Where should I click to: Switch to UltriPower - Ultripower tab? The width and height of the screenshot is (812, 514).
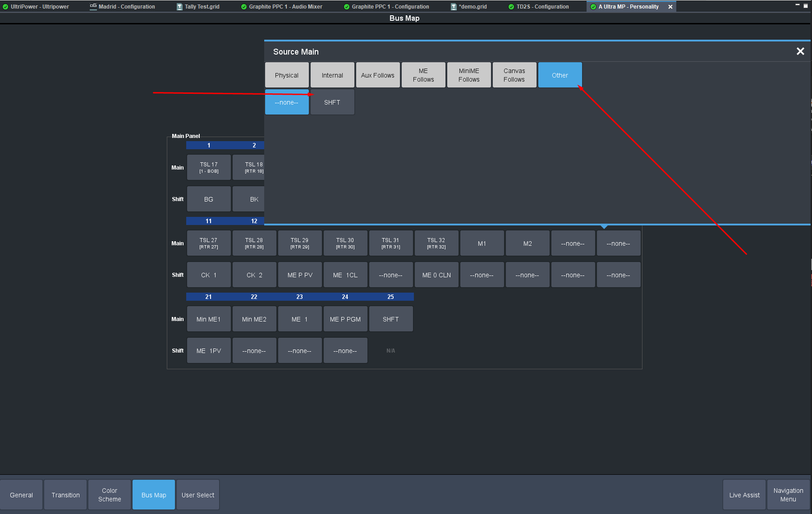(36, 7)
